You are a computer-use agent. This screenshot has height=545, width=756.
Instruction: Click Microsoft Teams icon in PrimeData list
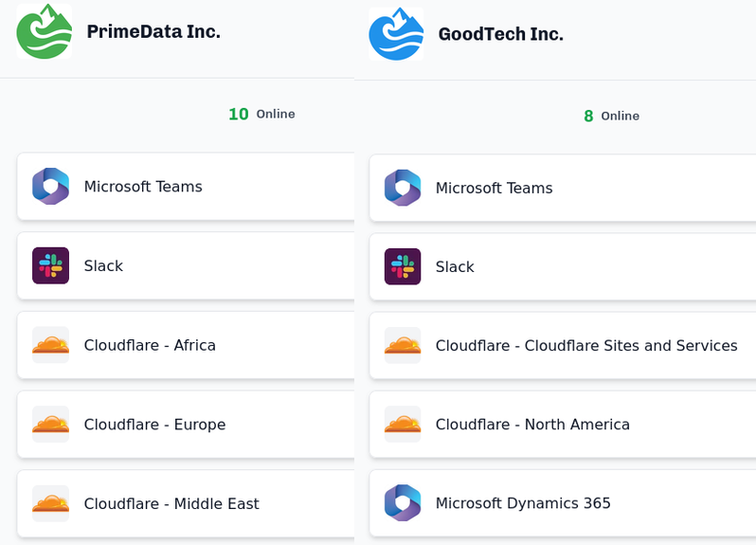(50, 186)
